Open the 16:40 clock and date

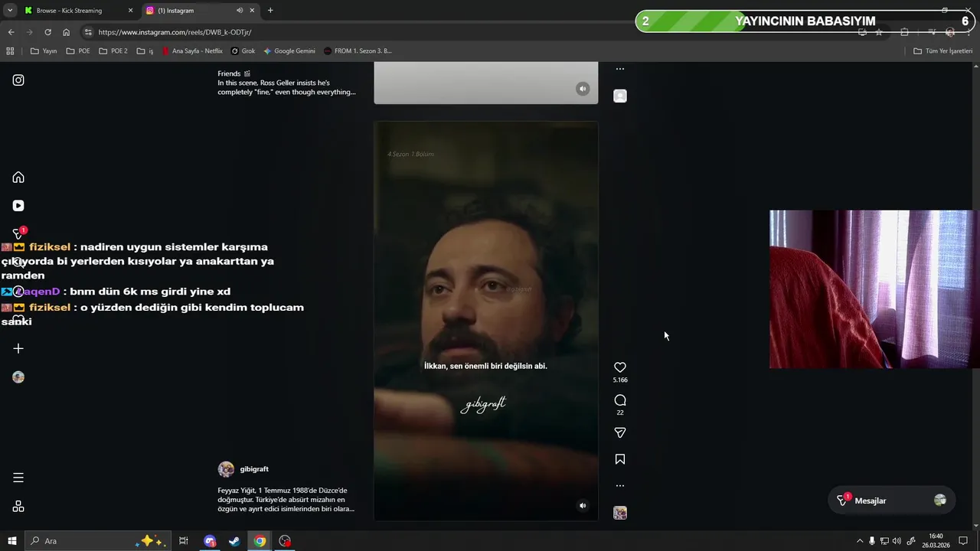pyautogui.click(x=936, y=540)
